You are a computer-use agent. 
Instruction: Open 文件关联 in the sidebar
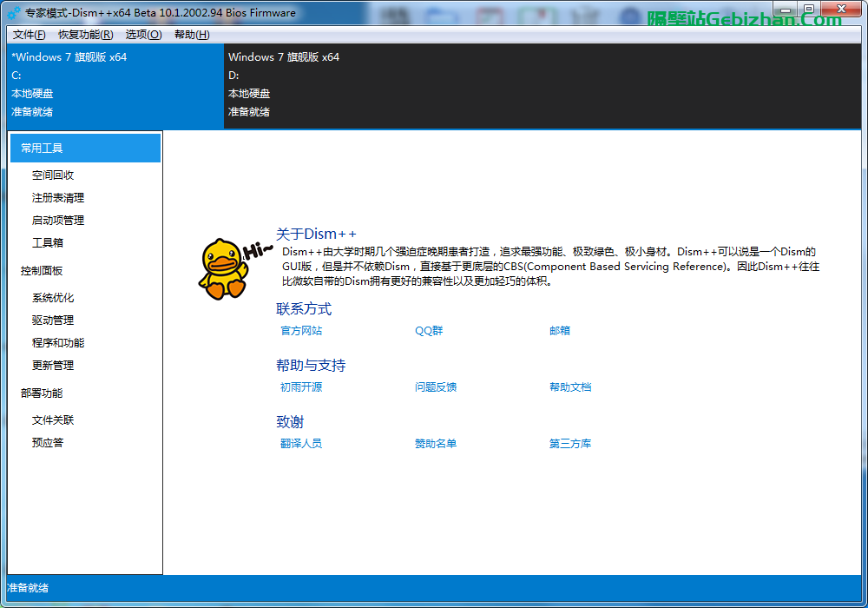click(53, 420)
